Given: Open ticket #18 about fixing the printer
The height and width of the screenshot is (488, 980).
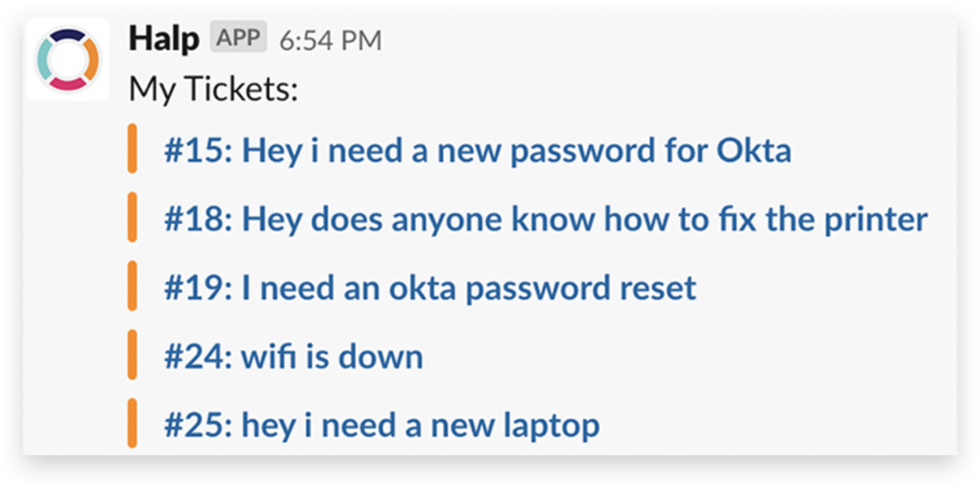Looking at the screenshot, I should pos(546,219).
